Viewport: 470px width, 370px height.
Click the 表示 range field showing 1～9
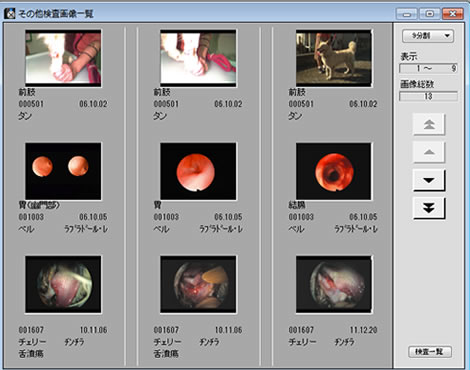point(428,69)
